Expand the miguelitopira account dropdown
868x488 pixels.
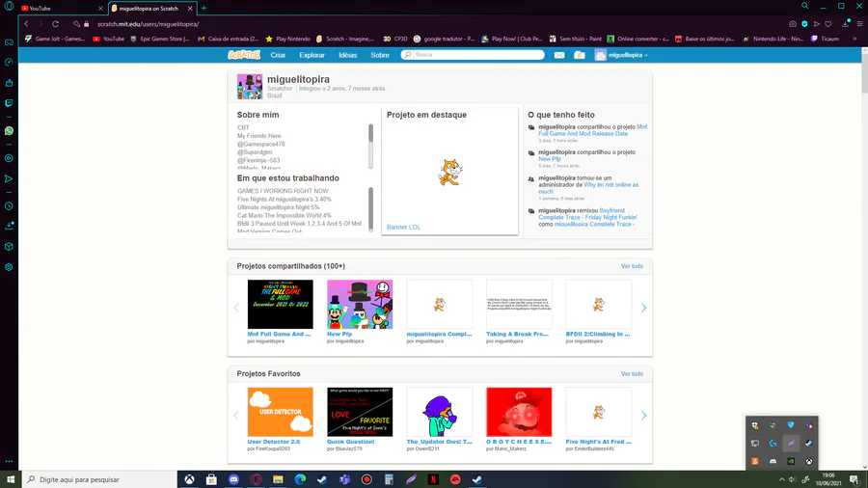[621, 55]
